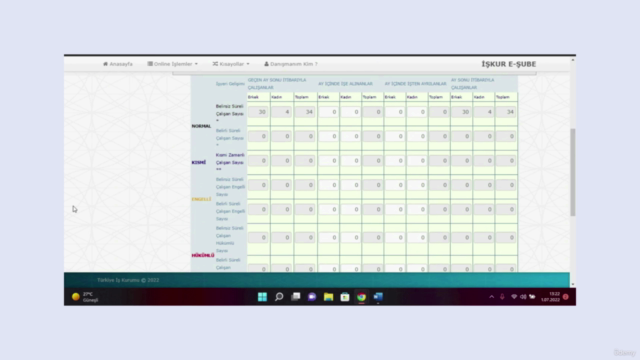This screenshot has height=360, width=640.
Task: Open taskbar Search
Action: click(279, 297)
